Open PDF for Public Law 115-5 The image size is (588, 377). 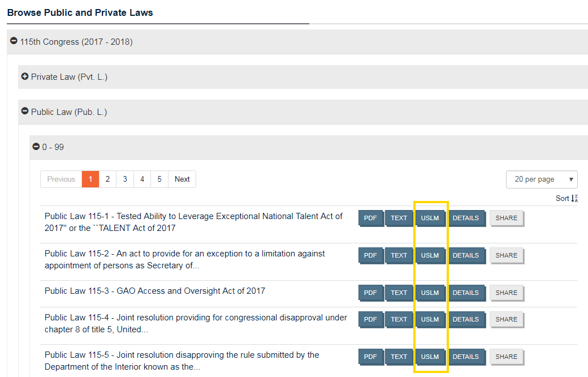click(370, 357)
